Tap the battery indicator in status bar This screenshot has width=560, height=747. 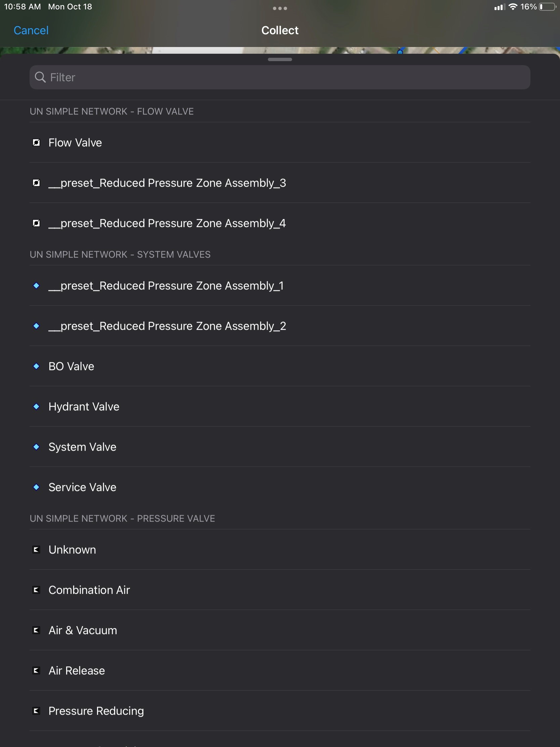coord(548,7)
